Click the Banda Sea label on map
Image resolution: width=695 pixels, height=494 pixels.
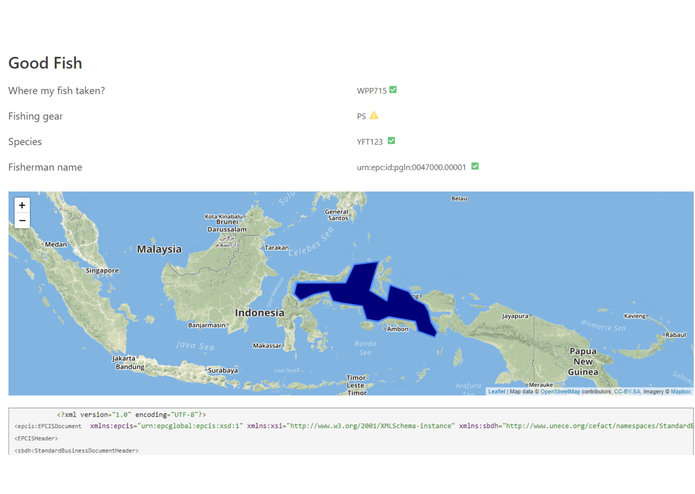click(x=365, y=348)
